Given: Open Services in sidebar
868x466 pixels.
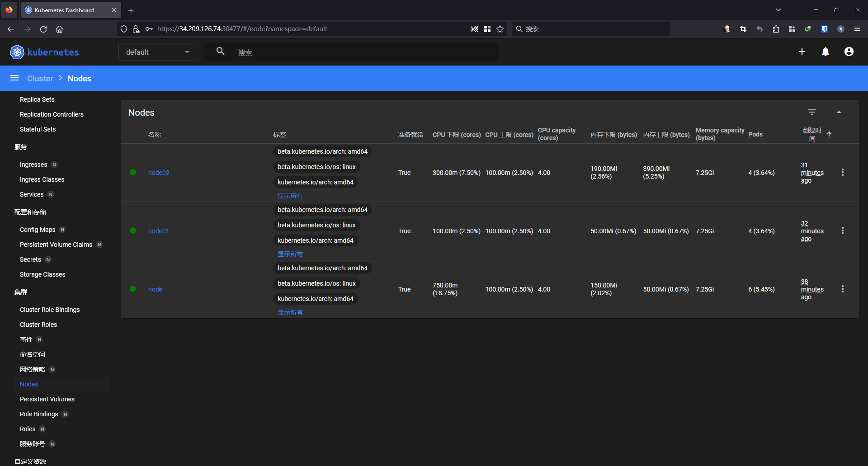Looking at the screenshot, I should pyautogui.click(x=32, y=194).
